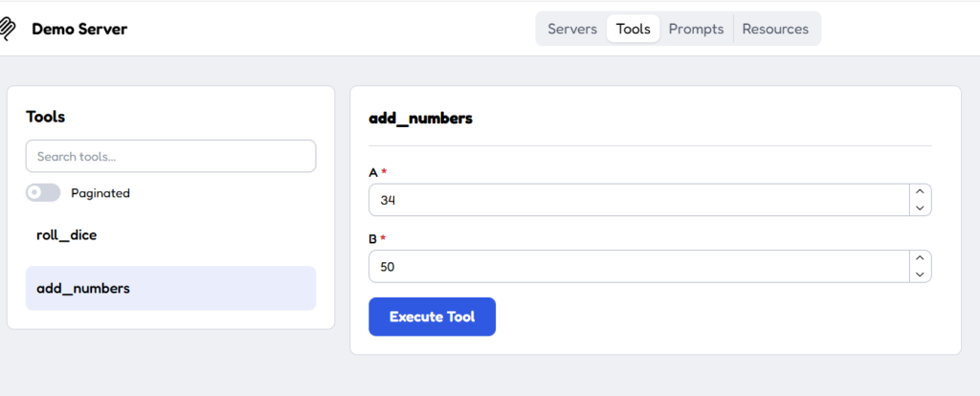Run the Execute Tool button
Viewport: 980px width, 396px height.
(x=432, y=317)
